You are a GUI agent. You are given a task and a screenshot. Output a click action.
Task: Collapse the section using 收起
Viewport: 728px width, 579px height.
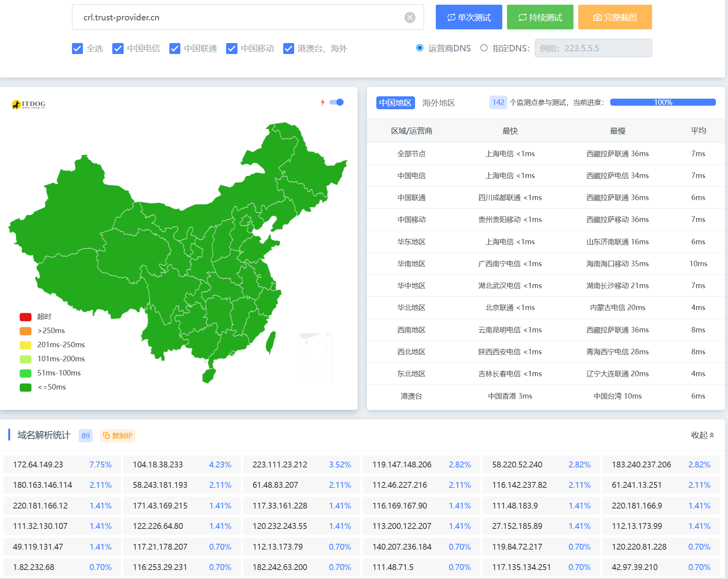click(702, 435)
